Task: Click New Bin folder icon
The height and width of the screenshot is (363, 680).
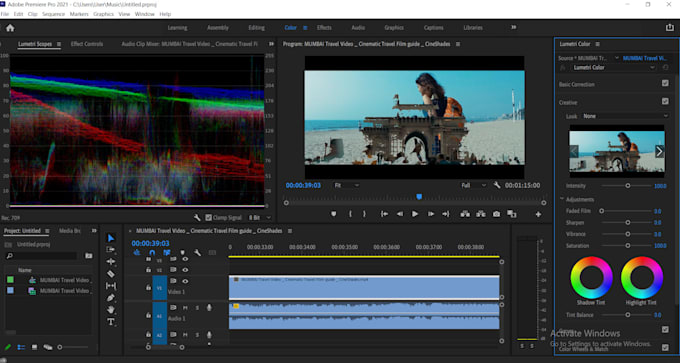Action: pos(88,256)
